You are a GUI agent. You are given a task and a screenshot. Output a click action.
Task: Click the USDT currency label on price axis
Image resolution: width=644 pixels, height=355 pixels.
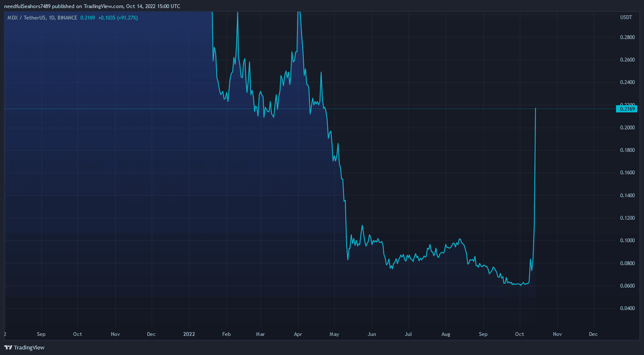[x=626, y=17]
